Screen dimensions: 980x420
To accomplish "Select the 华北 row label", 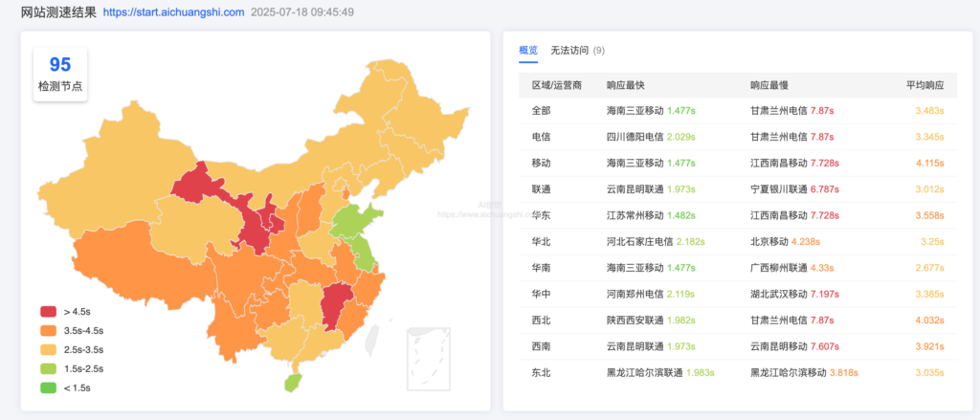I will click(542, 242).
